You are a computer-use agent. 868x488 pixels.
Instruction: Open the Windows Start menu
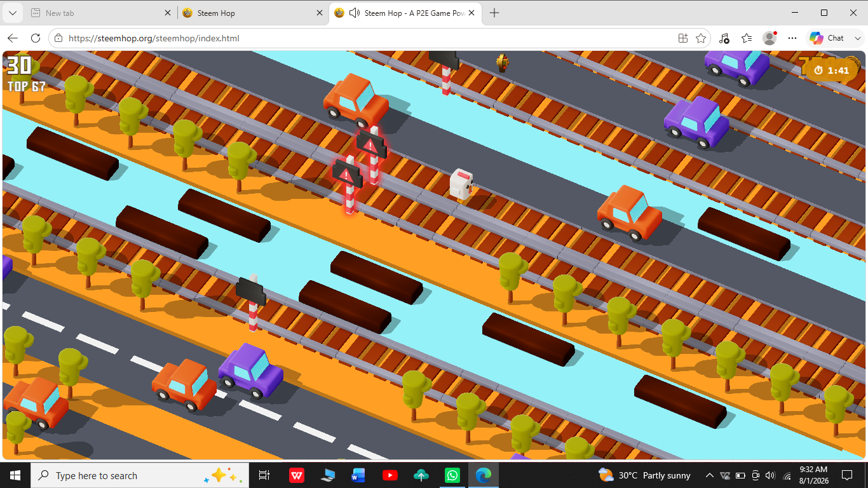(x=15, y=475)
